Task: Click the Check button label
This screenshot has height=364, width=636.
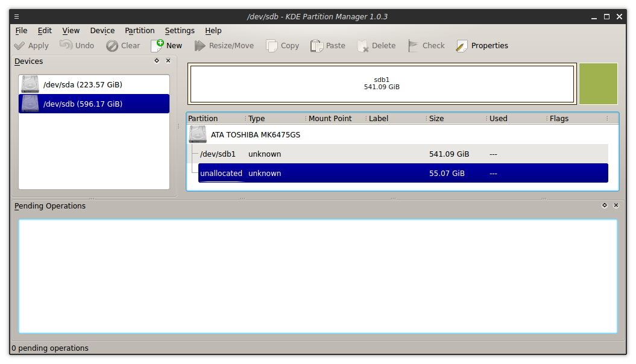Action: coord(433,46)
